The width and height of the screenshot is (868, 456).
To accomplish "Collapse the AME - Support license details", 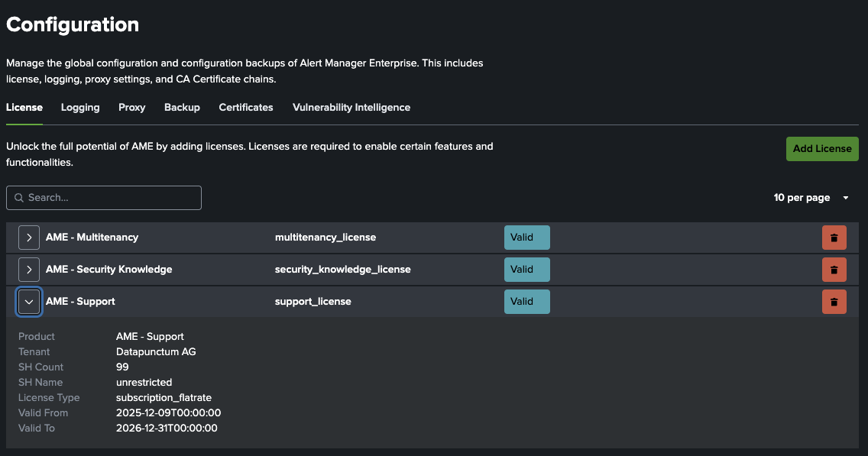I will (x=28, y=301).
